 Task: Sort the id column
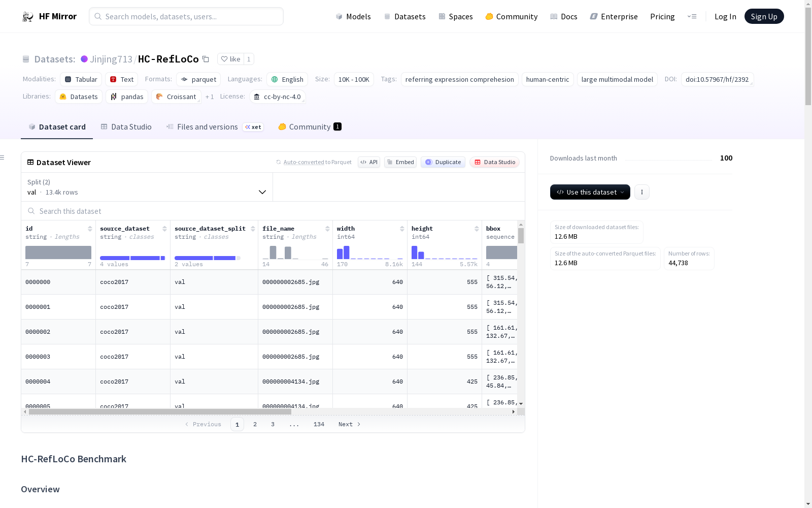tap(90, 229)
